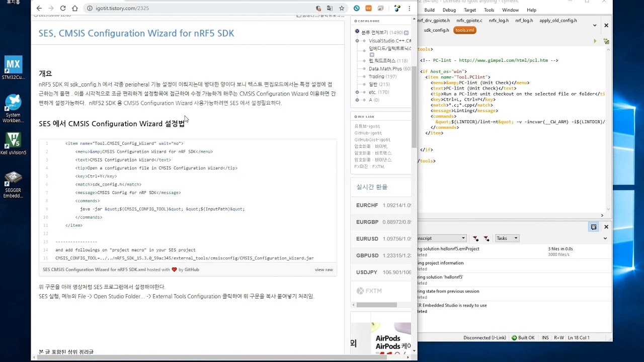The image size is (644, 362).
Task: Close the SES output panel
Action: point(606,227)
